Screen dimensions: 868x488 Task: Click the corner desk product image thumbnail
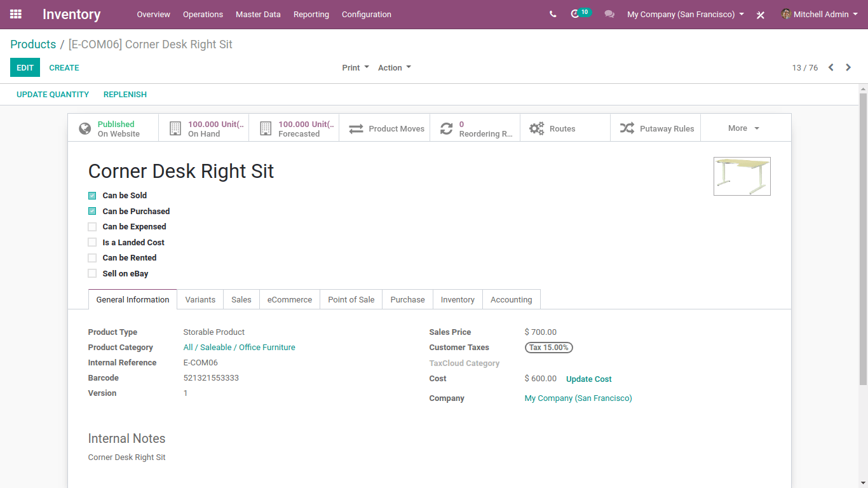tap(742, 176)
